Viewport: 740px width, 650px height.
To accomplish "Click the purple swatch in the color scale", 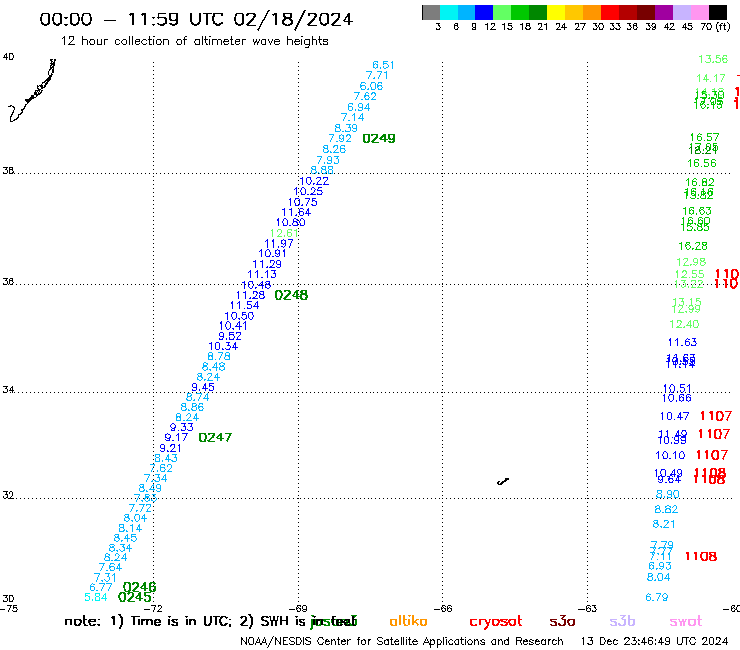I will [x=664, y=12].
